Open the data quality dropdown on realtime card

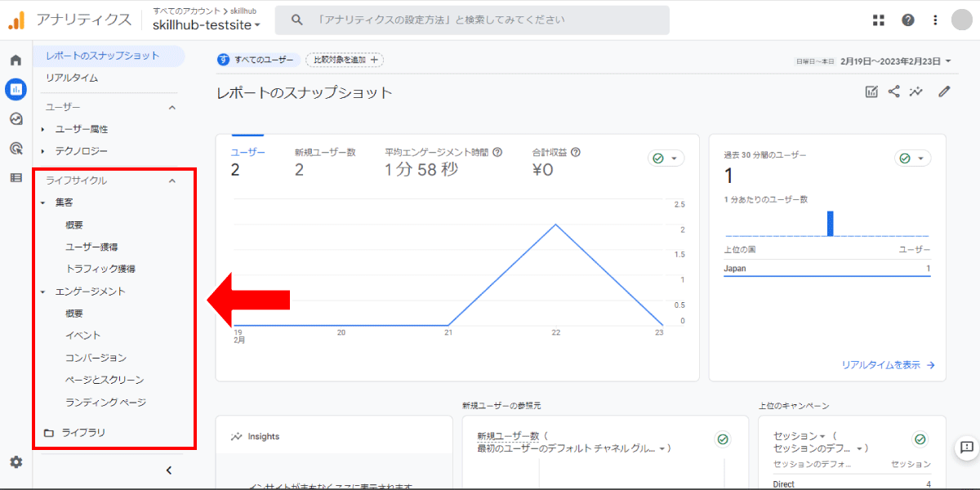tap(912, 158)
